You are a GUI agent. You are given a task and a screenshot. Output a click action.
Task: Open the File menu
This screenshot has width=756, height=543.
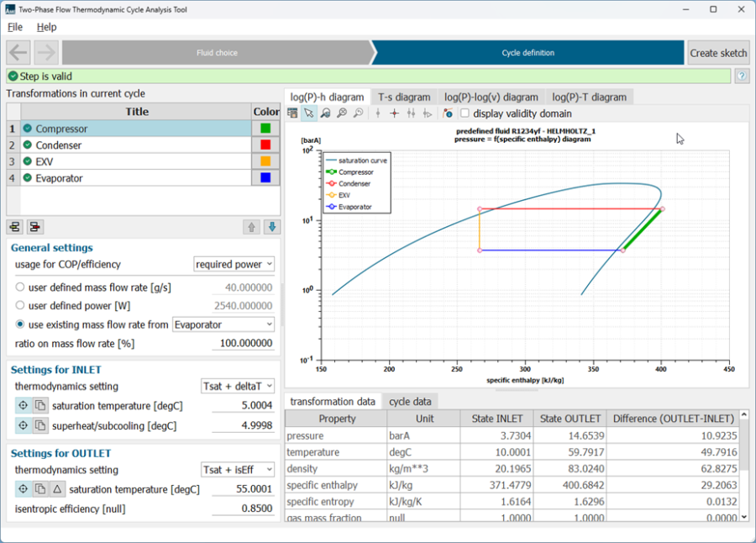coord(14,27)
